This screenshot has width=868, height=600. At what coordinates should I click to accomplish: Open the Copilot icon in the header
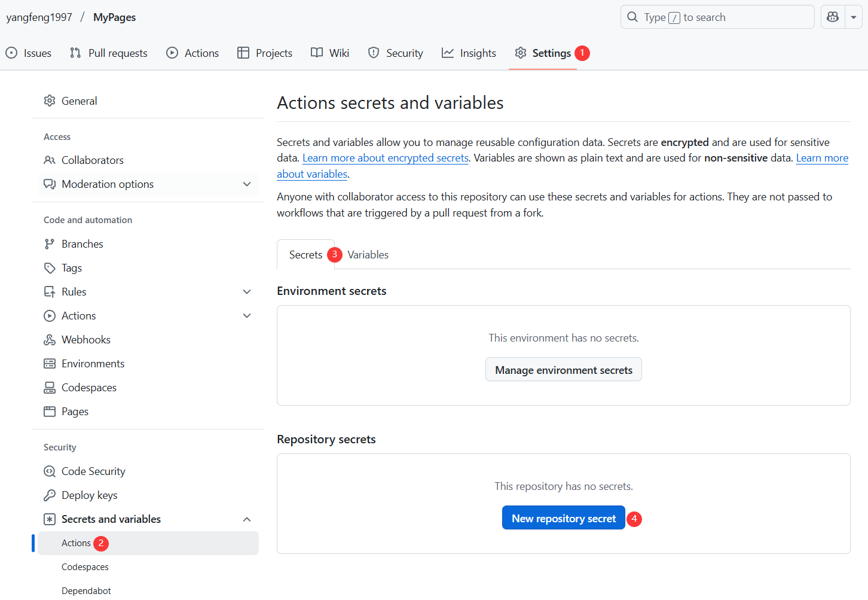[x=833, y=17]
